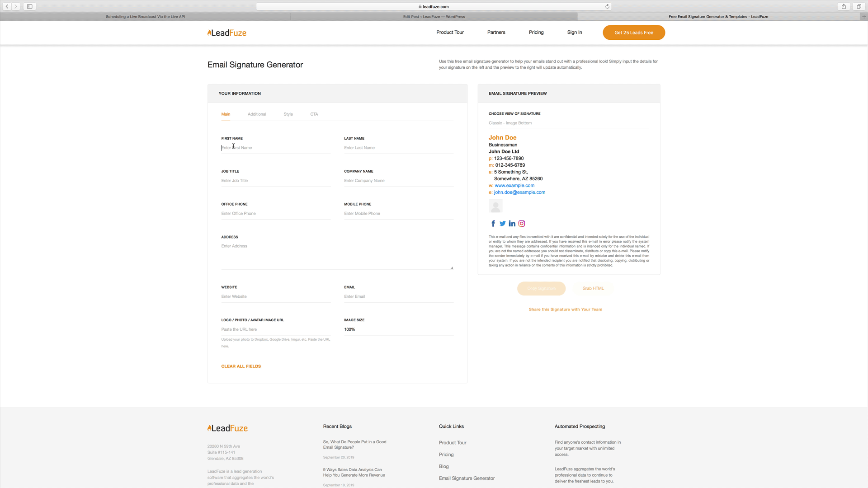Switch to the Style tab
Viewport: 868px width, 488px height.
(288, 114)
